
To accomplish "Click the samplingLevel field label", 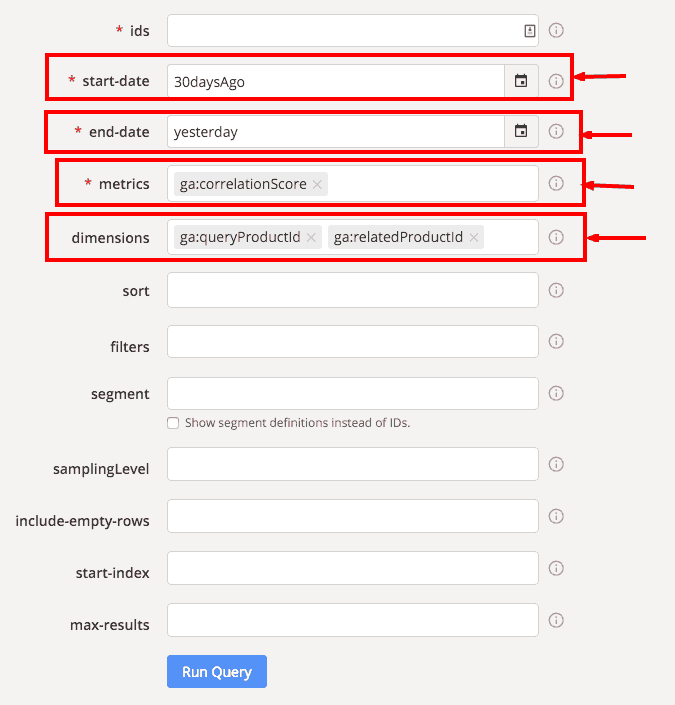I will 101,469.
